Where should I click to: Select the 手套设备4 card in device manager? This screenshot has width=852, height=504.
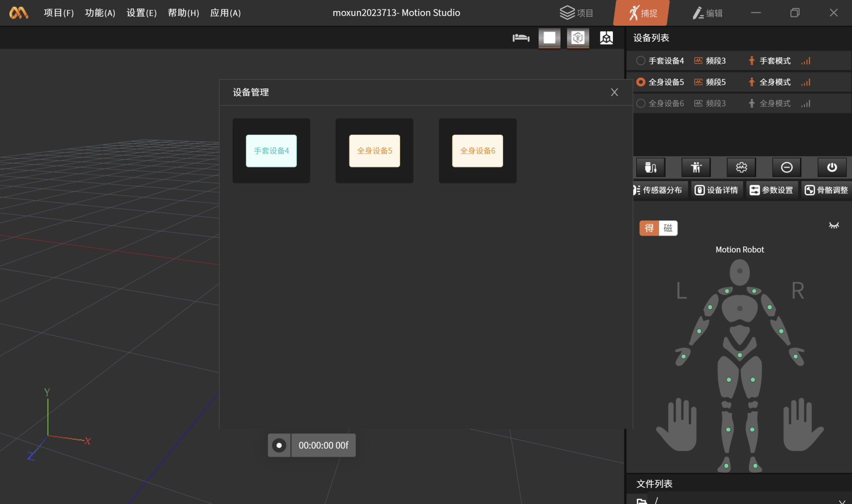point(271,151)
